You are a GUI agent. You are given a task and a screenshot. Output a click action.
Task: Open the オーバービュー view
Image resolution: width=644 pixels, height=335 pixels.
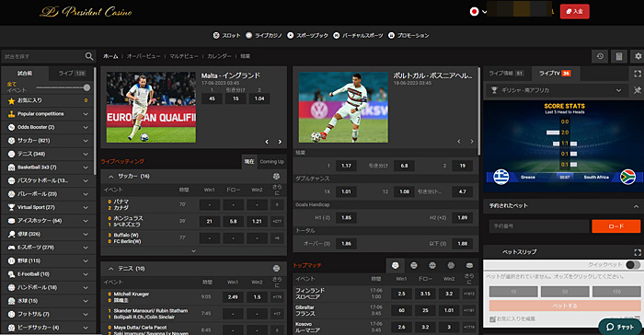144,56
